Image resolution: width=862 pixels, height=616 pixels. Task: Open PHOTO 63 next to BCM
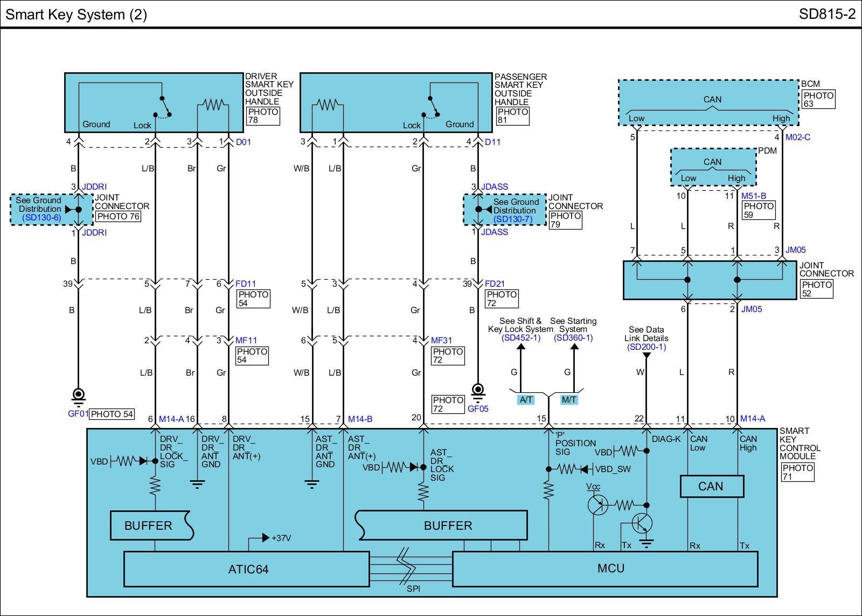[818, 100]
